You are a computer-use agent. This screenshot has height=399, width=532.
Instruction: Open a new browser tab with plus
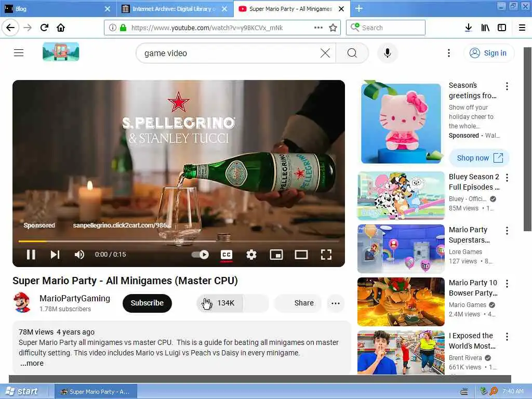click(x=359, y=8)
